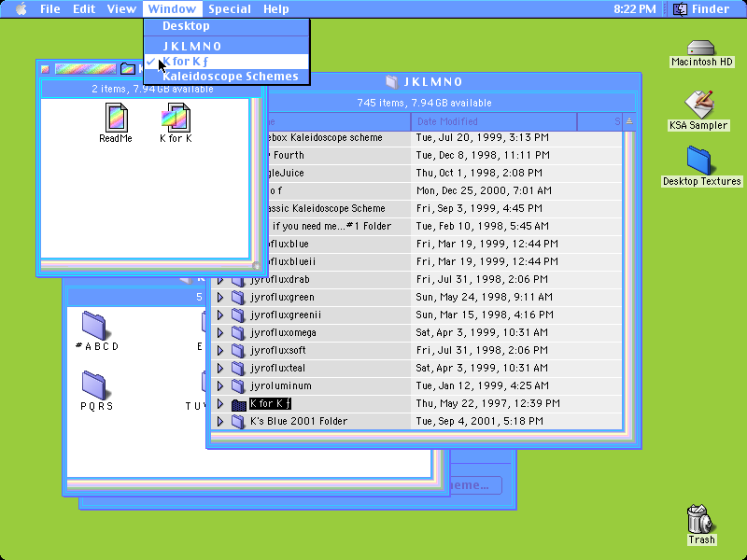The image size is (747, 560).
Task: Click the Trash can icon
Action: (x=700, y=519)
